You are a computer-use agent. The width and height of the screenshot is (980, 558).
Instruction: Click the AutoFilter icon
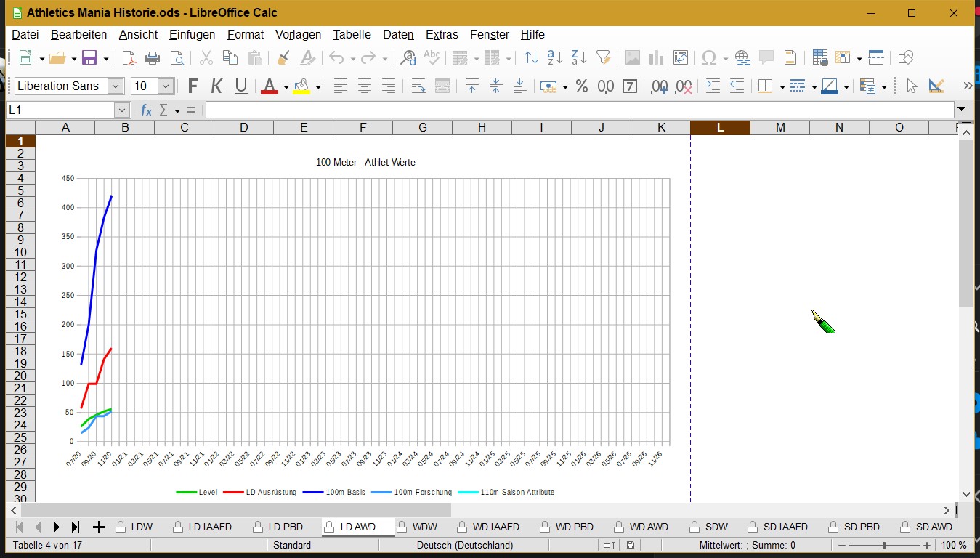coord(603,58)
